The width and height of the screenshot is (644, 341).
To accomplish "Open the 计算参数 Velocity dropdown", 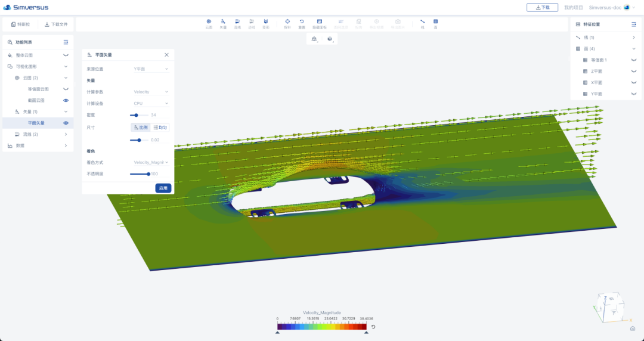I will pos(151,92).
